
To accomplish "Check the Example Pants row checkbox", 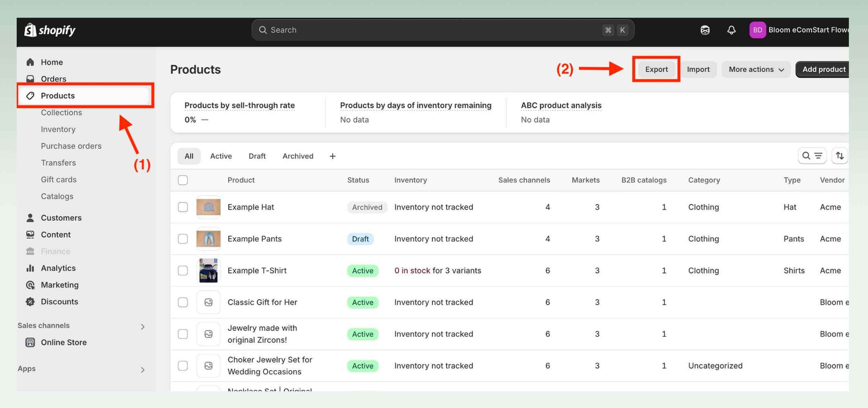I will tap(183, 239).
